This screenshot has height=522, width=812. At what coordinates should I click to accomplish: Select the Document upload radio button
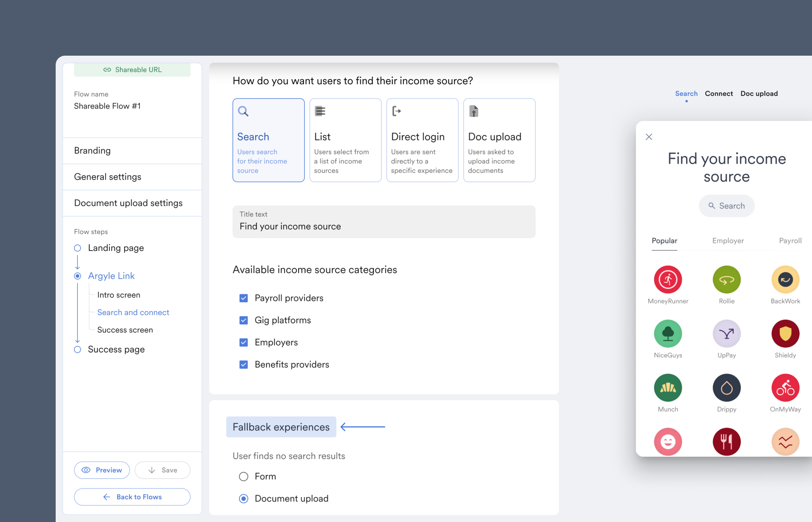[243, 498]
